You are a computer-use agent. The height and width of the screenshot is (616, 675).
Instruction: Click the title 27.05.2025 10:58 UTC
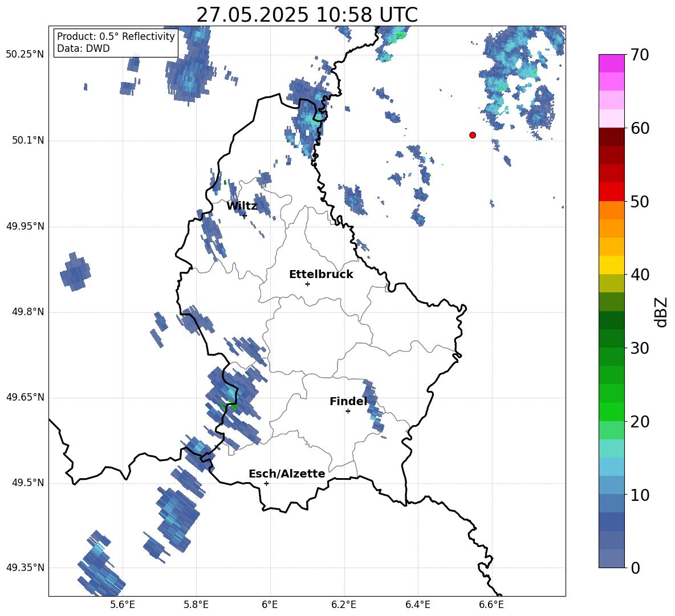point(307,15)
